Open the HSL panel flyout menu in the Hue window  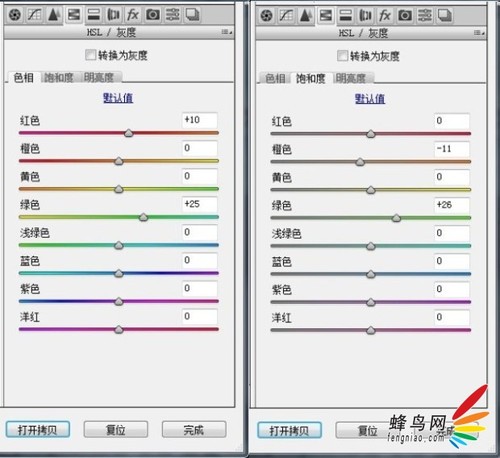(227, 32)
